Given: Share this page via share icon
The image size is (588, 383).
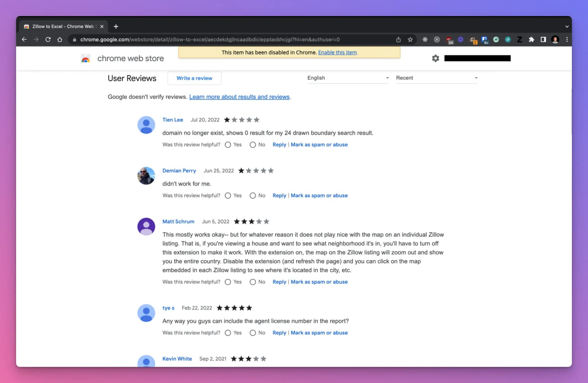Looking at the screenshot, I should pyautogui.click(x=399, y=39).
